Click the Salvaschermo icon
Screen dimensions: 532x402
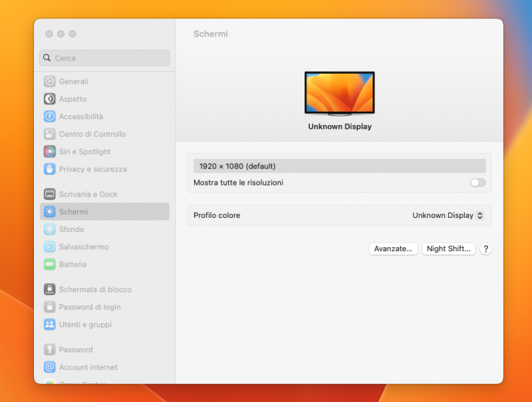49,247
